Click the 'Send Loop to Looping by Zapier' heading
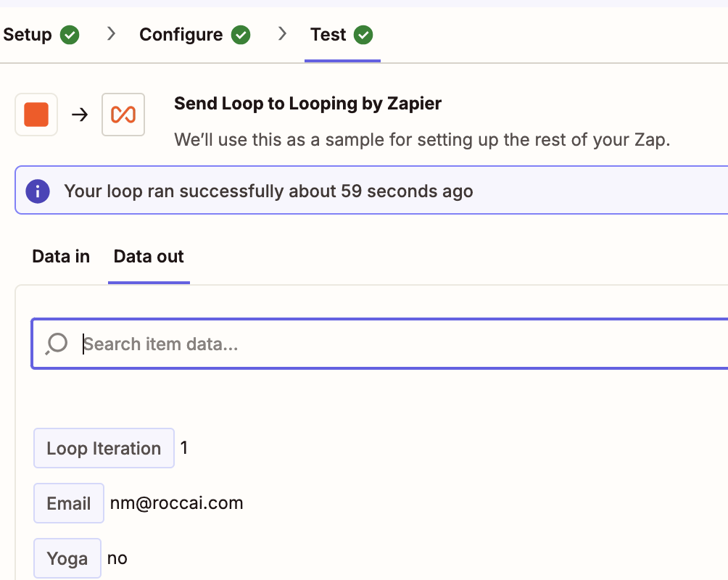This screenshot has height=580, width=728. click(307, 104)
